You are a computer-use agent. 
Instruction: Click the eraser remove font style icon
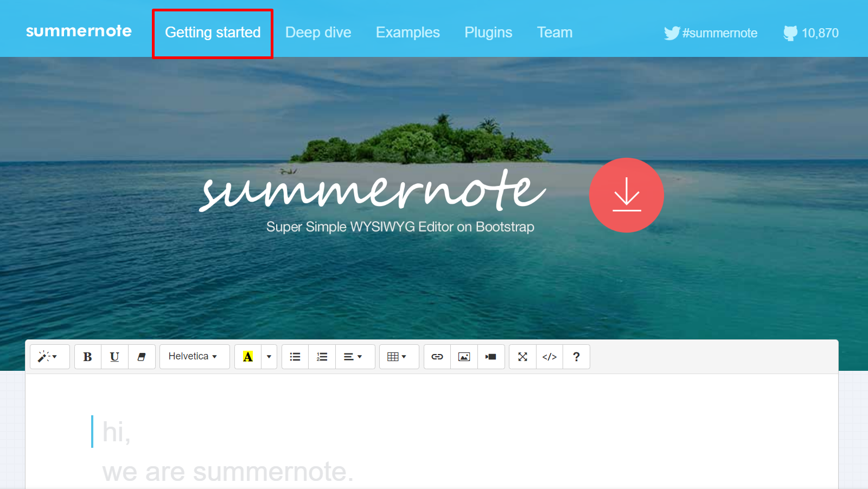[x=142, y=357]
